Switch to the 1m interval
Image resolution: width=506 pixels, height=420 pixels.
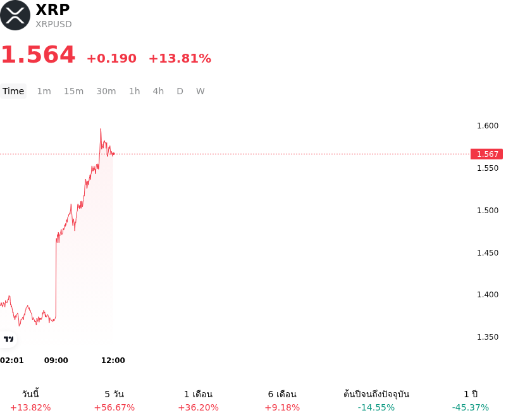(x=44, y=91)
